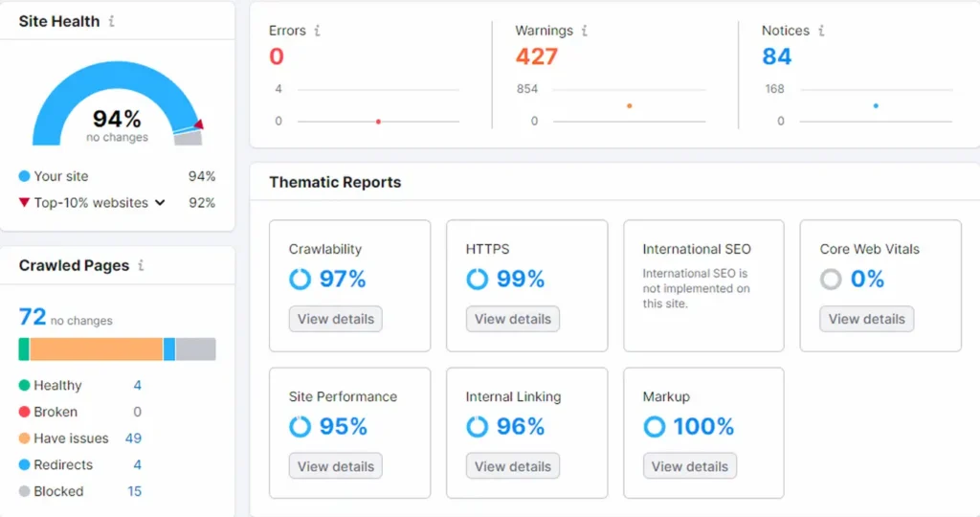The height and width of the screenshot is (517, 980).
Task: Open the 15 blocked pages link
Action: 134,491
